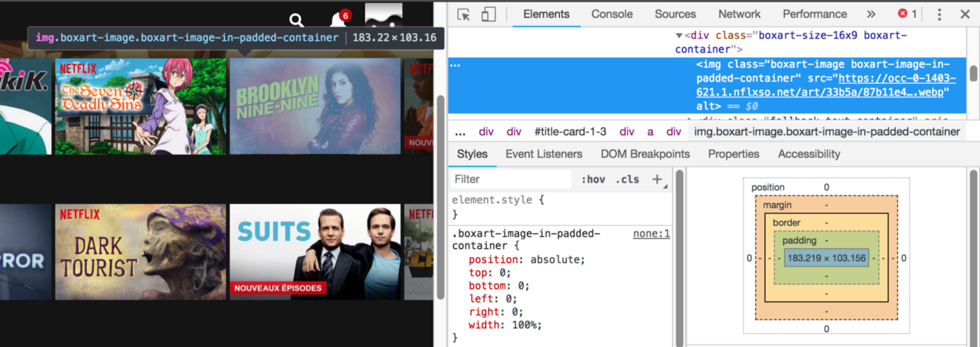Select the Styles pane tab
Image resolution: width=980 pixels, height=347 pixels.
coord(472,154)
